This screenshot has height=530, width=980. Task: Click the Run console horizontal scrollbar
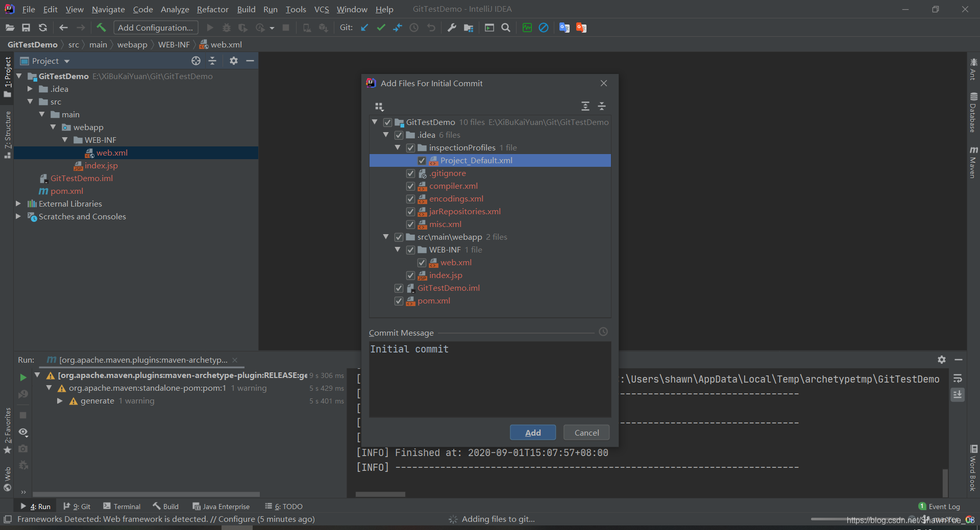tap(380, 494)
